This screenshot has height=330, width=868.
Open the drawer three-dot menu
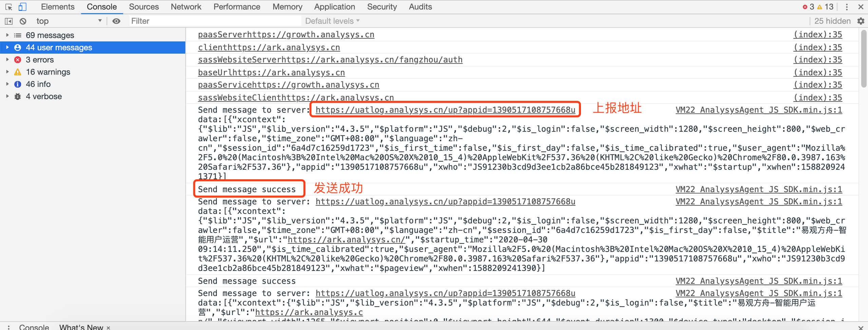(8, 327)
